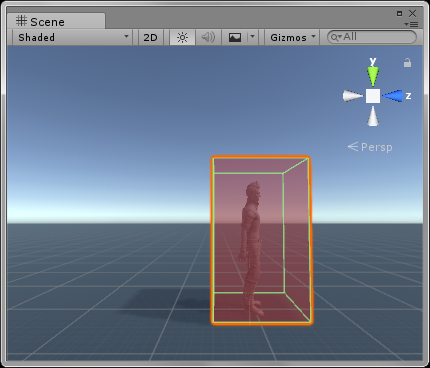This screenshot has width=430, height=368.
Task: Toggle scene lighting sun icon
Action: tap(182, 37)
